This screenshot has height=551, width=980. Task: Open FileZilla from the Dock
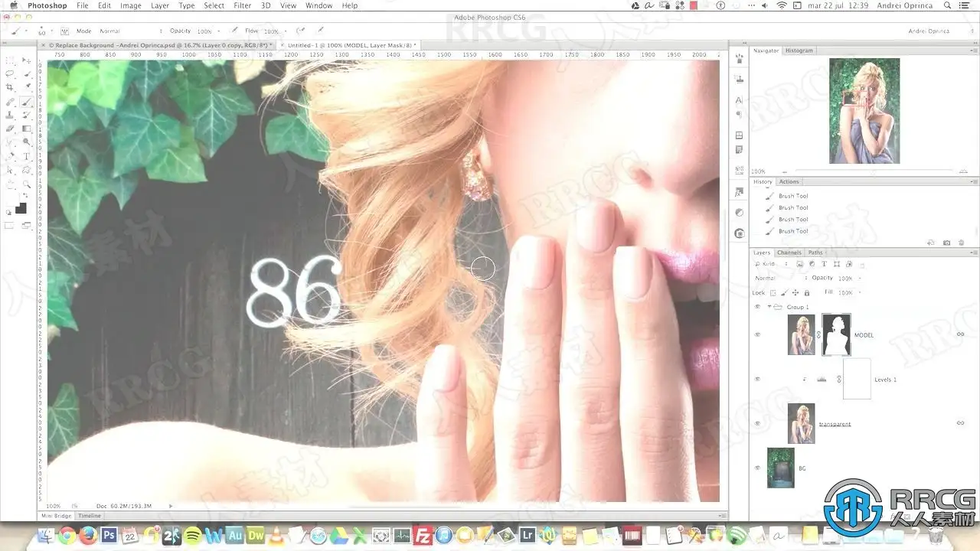[421, 535]
